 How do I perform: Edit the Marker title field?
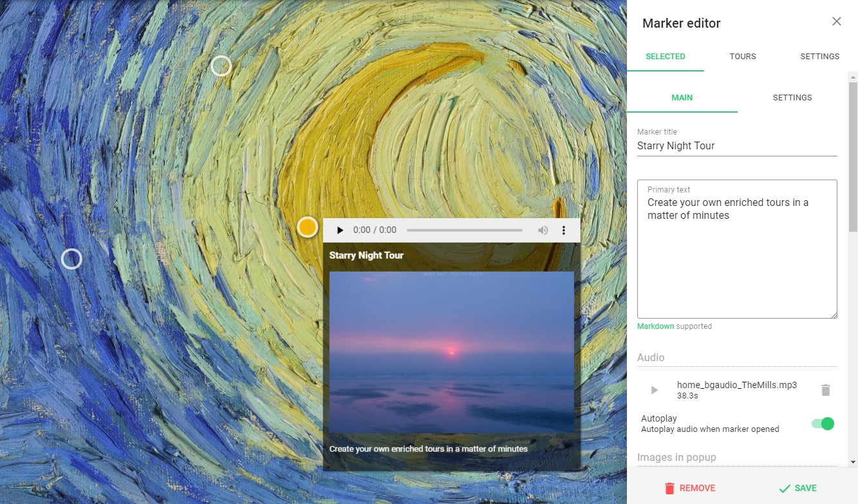point(737,146)
